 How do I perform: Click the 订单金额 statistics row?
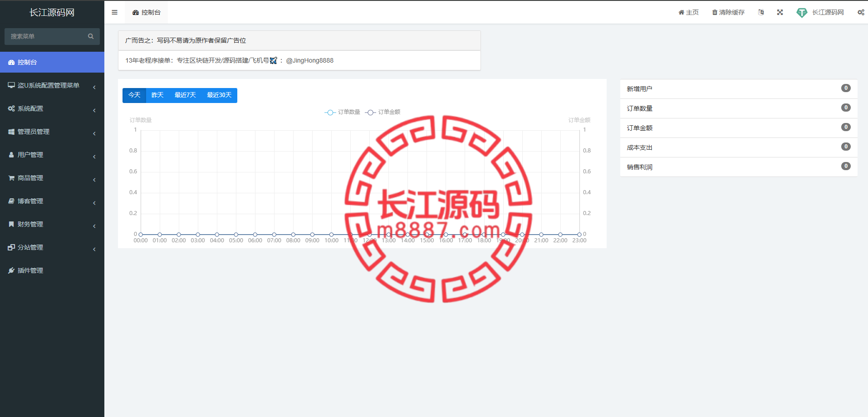tap(739, 128)
